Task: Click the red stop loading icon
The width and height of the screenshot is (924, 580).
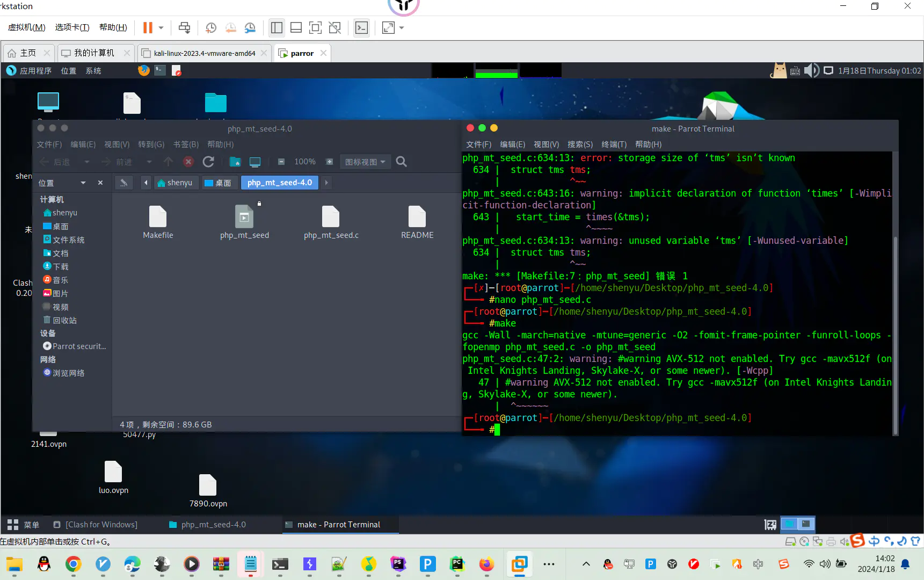Action: pyautogui.click(x=188, y=162)
